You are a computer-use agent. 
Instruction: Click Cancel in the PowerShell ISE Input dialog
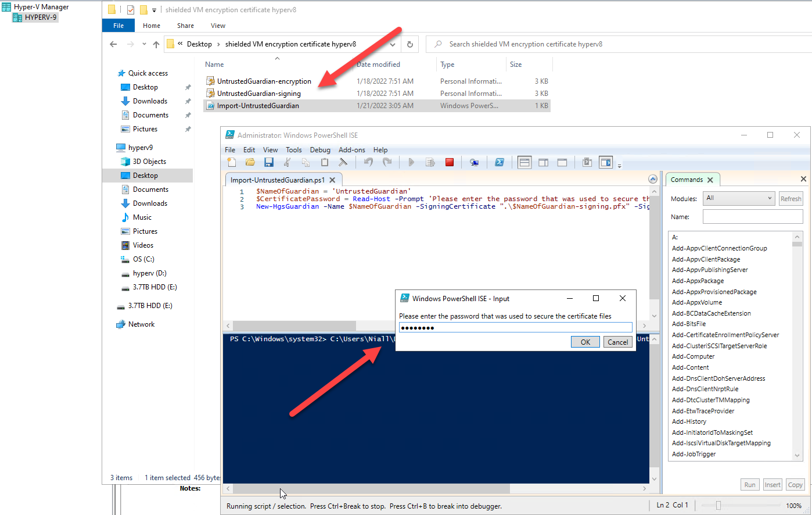(x=617, y=342)
